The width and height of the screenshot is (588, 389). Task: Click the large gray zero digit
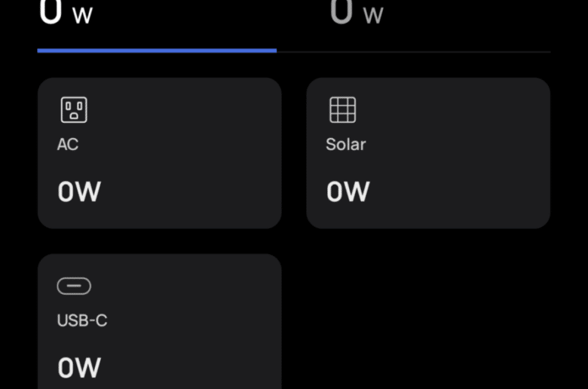point(341,11)
